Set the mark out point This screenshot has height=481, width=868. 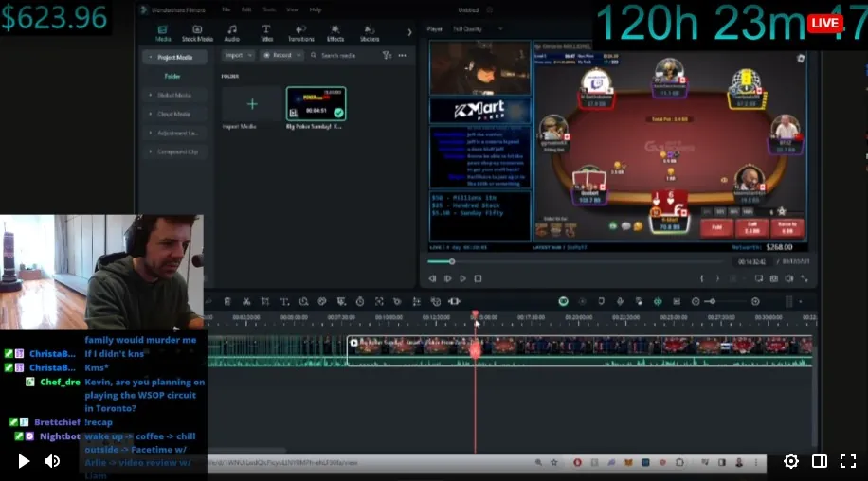point(717,278)
